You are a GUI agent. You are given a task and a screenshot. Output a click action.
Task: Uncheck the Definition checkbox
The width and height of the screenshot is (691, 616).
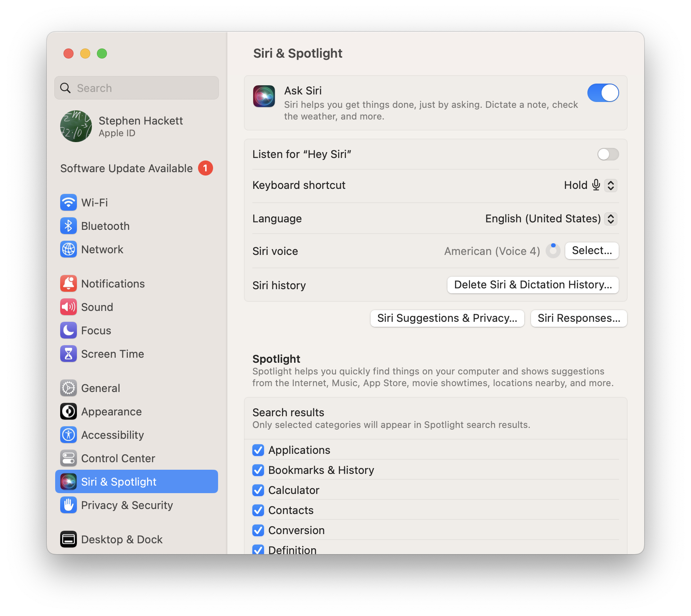(x=258, y=550)
